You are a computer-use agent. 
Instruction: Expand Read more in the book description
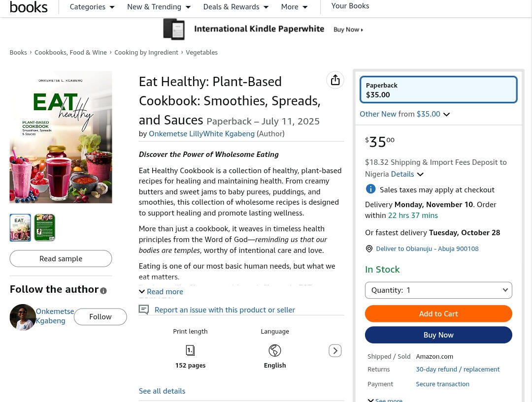161,292
